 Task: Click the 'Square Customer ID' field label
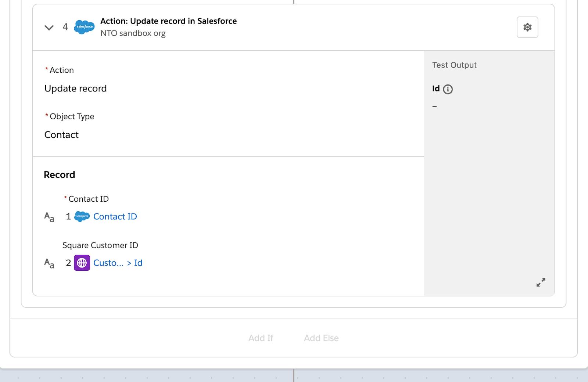[x=100, y=245]
